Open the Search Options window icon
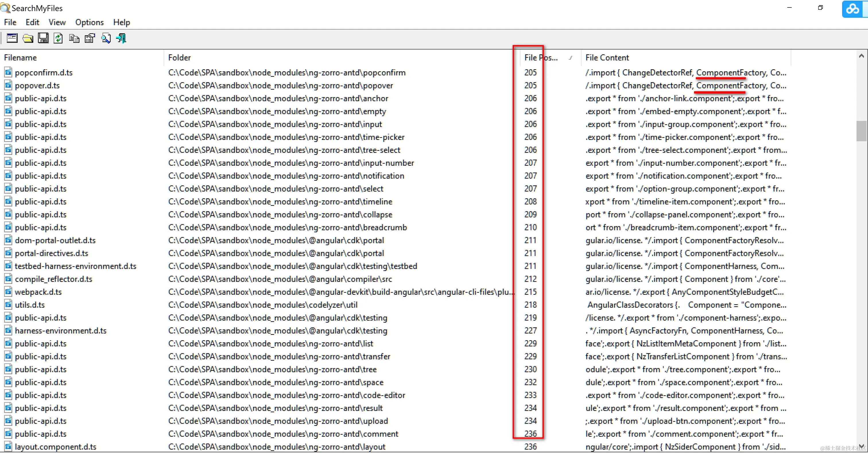Image resolution: width=868 pixels, height=453 pixels. click(x=12, y=38)
